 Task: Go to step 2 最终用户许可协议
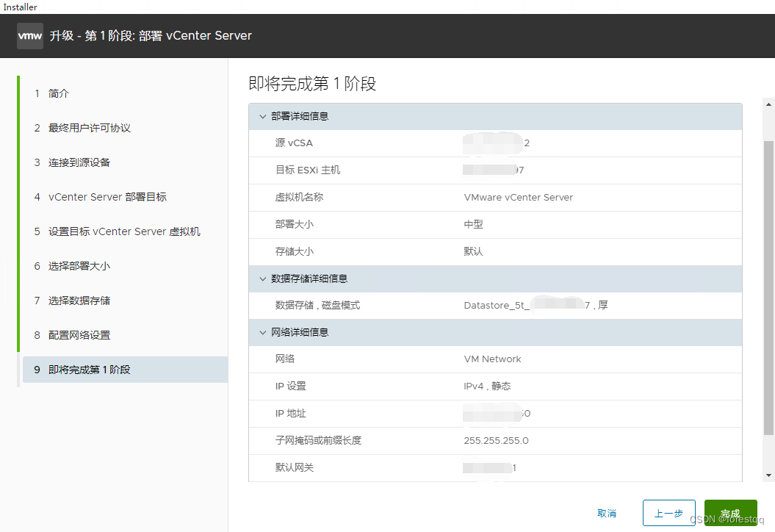(82, 128)
